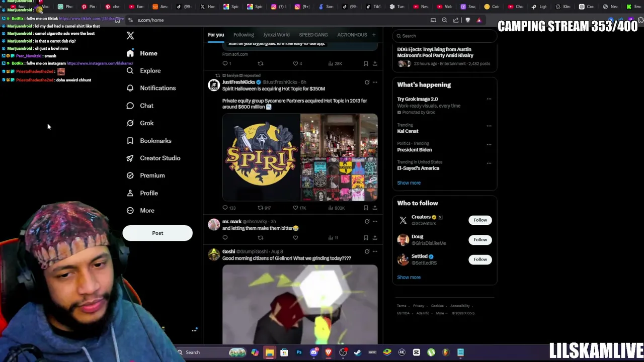Open Grok explain on JustFreshKicks post
Viewport: 644px width, 362px height.
coord(367,82)
